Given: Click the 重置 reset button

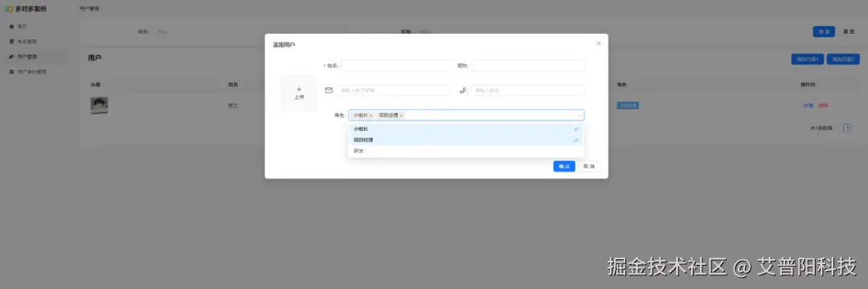Looking at the screenshot, I should point(849,31).
